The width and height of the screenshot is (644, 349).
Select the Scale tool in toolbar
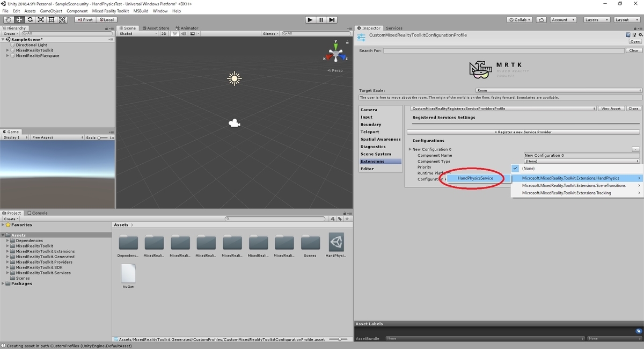41,20
